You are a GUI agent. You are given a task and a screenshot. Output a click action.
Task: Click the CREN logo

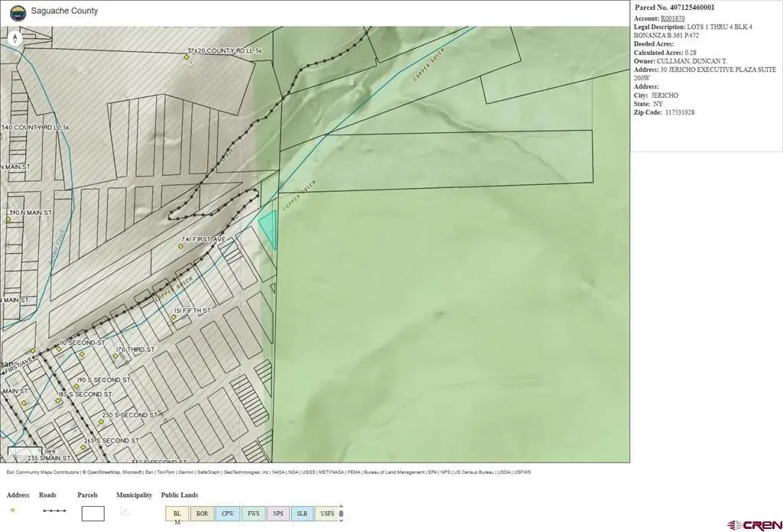pyautogui.click(x=754, y=525)
